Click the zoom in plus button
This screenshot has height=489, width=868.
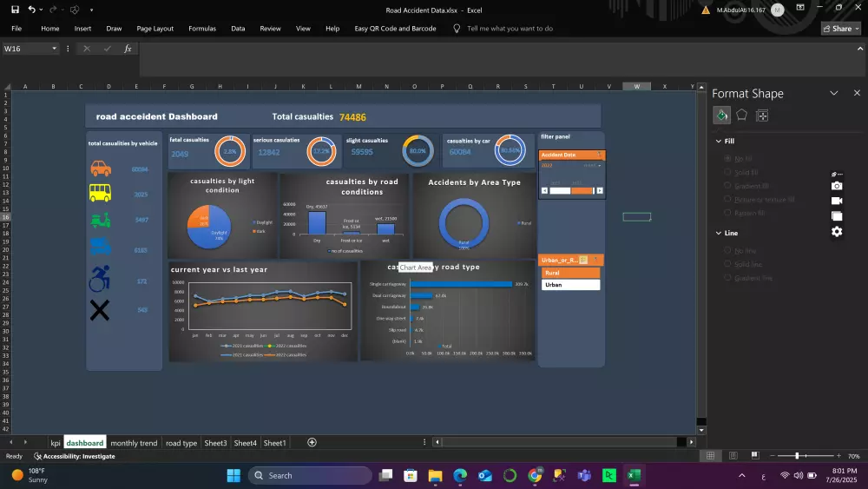point(838,455)
